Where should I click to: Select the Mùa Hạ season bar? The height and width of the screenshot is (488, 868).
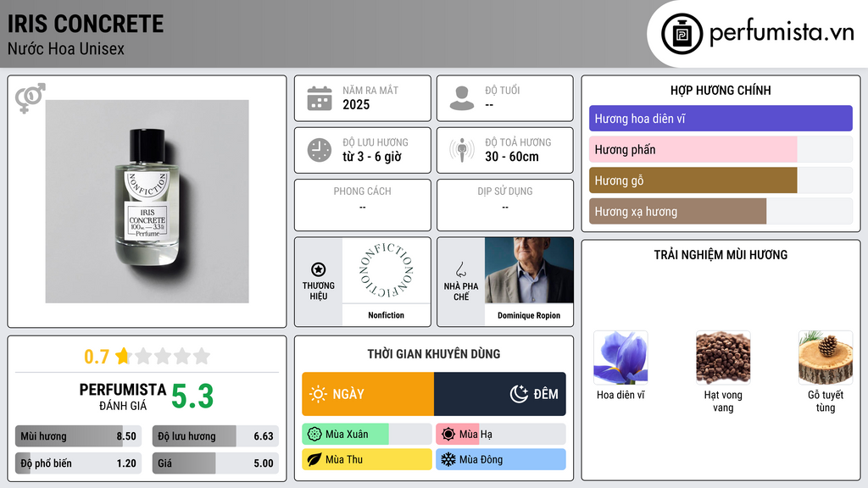click(501, 435)
